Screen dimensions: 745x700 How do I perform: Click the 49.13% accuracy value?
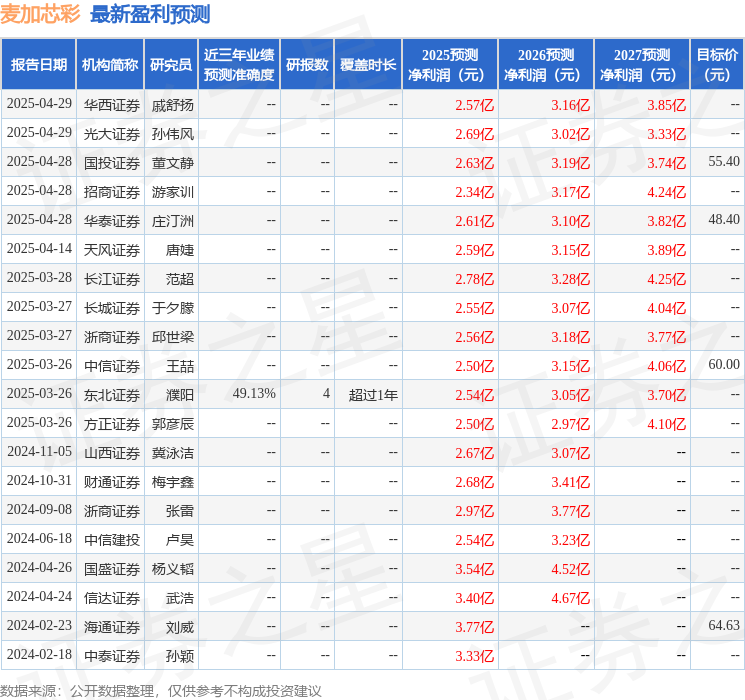tap(254, 393)
